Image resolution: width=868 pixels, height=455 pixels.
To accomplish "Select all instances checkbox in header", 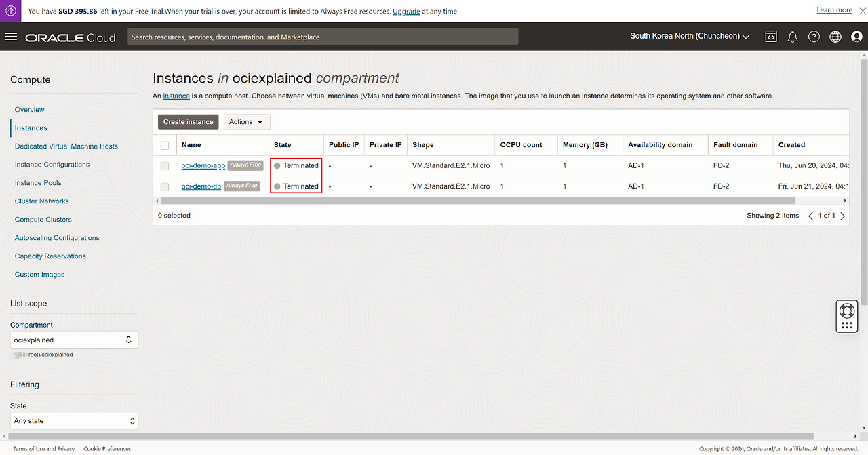I will 165,145.
